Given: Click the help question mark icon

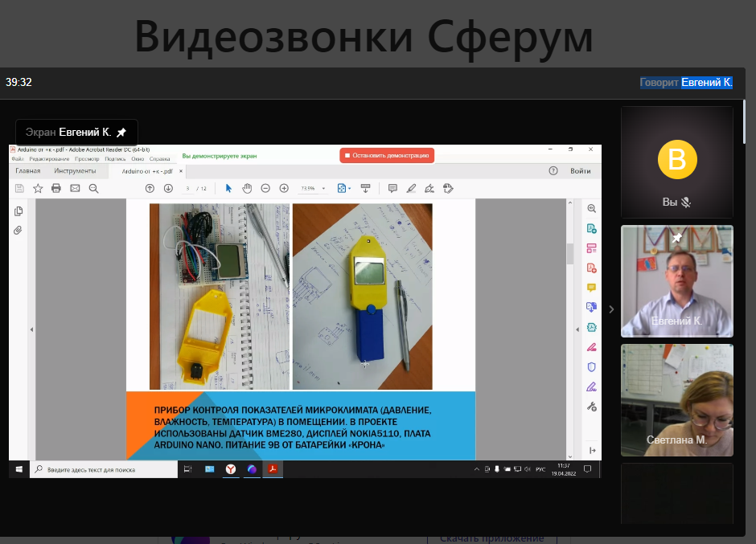Looking at the screenshot, I should point(553,170).
